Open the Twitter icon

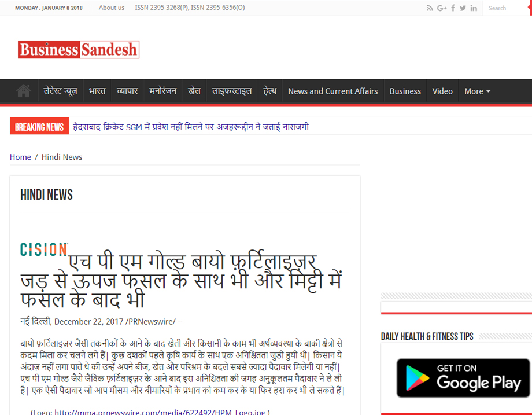click(x=463, y=8)
